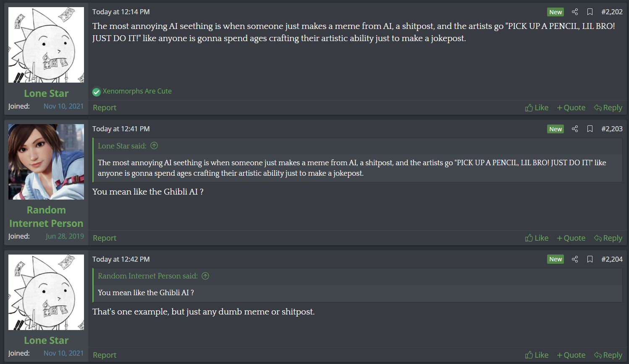Like Random Internet Person's Ghibli post
The height and width of the screenshot is (364, 629).
(x=537, y=238)
